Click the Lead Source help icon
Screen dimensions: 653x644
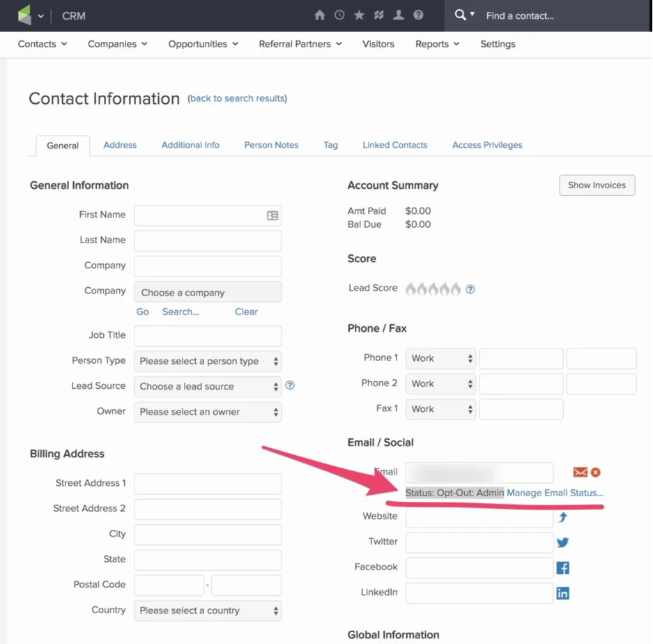coord(290,385)
